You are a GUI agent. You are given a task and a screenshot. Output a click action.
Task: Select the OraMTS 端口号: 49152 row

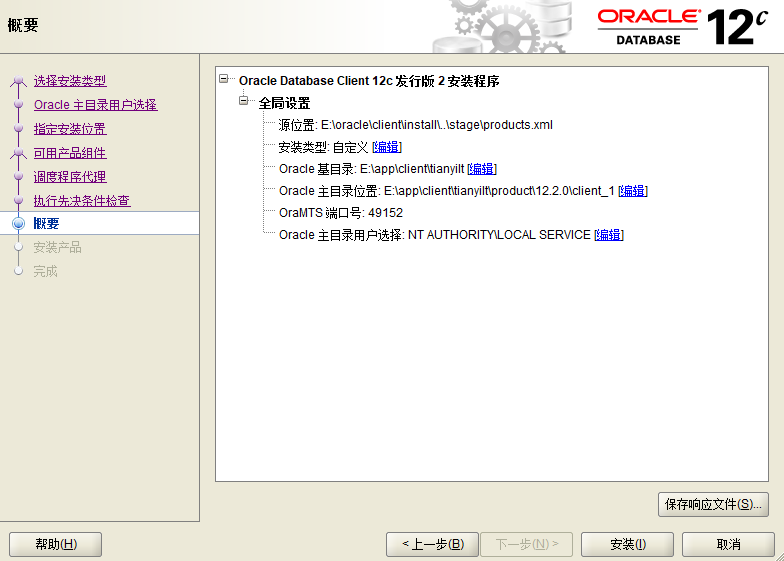[341, 213]
